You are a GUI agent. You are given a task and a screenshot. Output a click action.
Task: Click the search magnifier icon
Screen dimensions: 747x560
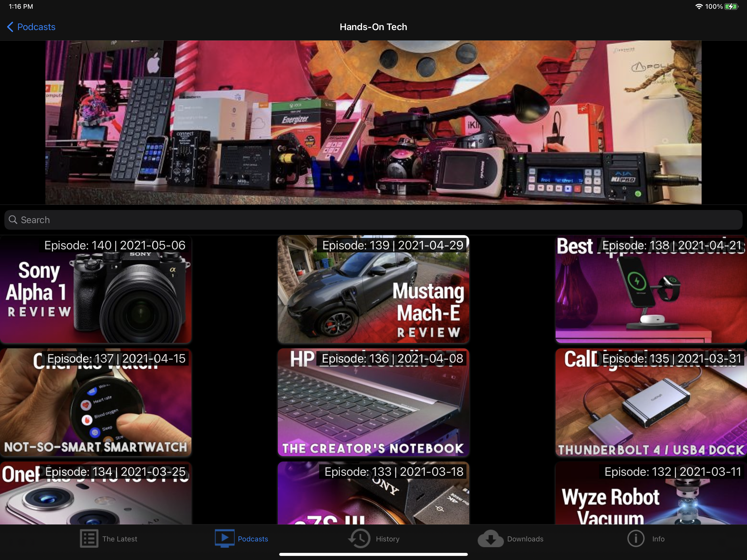pyautogui.click(x=13, y=220)
